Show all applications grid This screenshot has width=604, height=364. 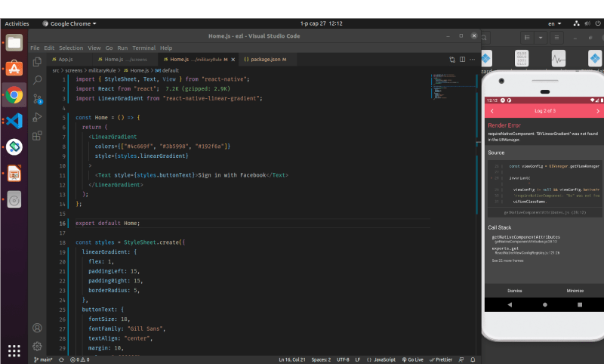(x=14, y=350)
